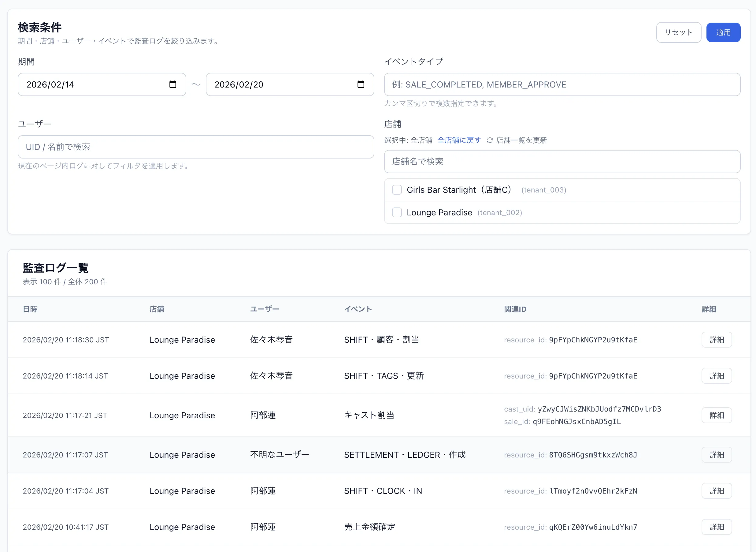
Task: Click the refresh icon beside 店舗一覧を更新
Action: 490,140
